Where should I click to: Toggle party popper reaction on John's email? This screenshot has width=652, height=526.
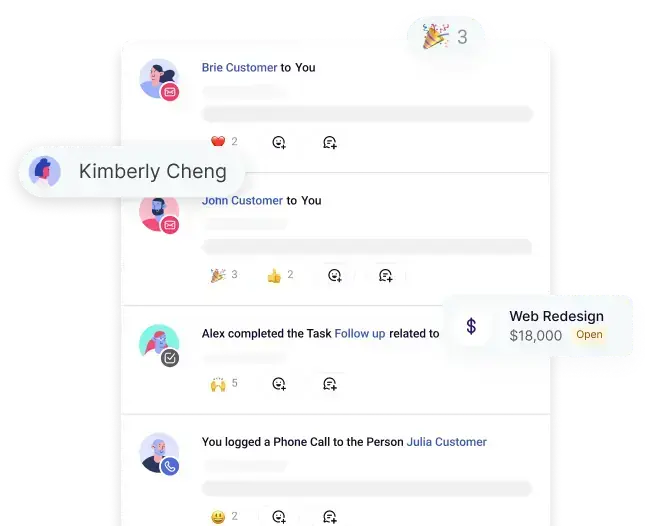tap(224, 274)
